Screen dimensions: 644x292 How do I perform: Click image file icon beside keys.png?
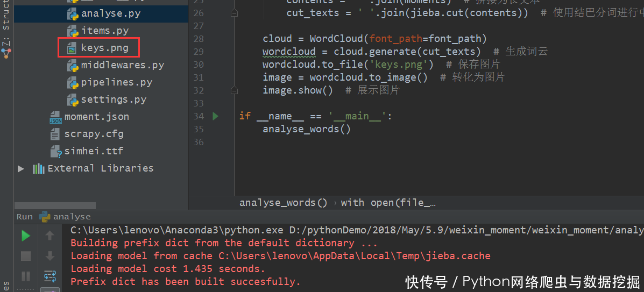pos(72,48)
